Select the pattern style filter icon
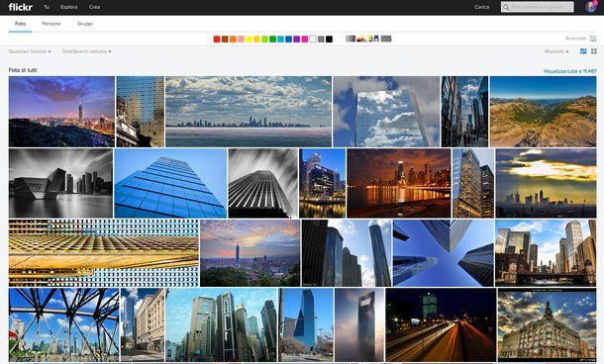Viewport: 604px width, 364px height. coord(386,39)
